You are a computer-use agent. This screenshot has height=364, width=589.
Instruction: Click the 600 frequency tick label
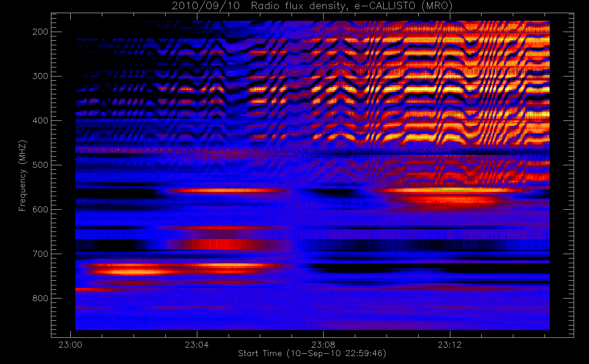click(x=40, y=209)
